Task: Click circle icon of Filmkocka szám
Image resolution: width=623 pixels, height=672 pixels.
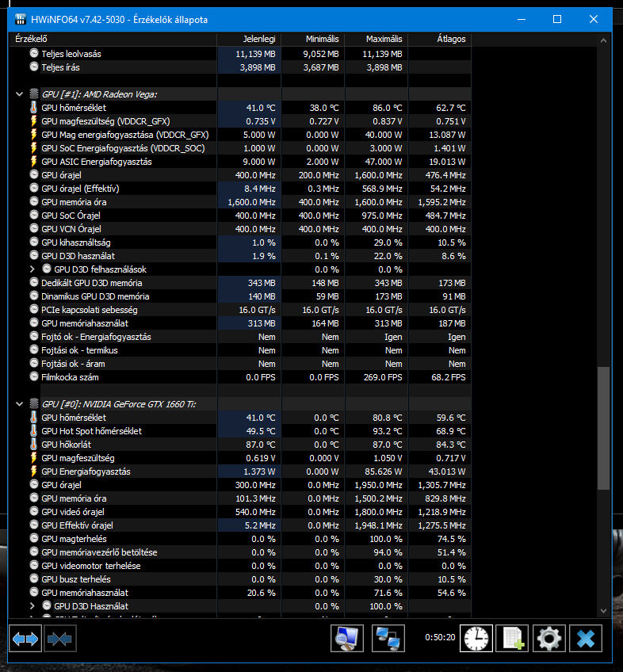Action: (34, 376)
